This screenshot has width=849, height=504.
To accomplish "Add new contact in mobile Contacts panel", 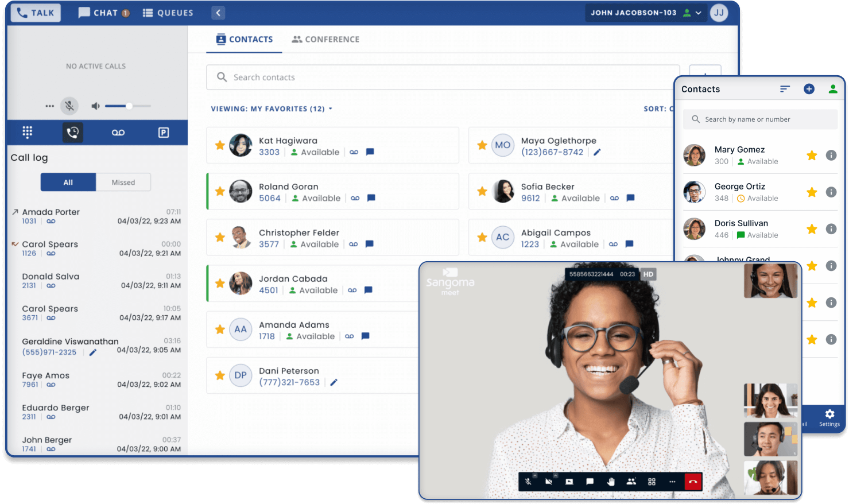I will [x=809, y=89].
